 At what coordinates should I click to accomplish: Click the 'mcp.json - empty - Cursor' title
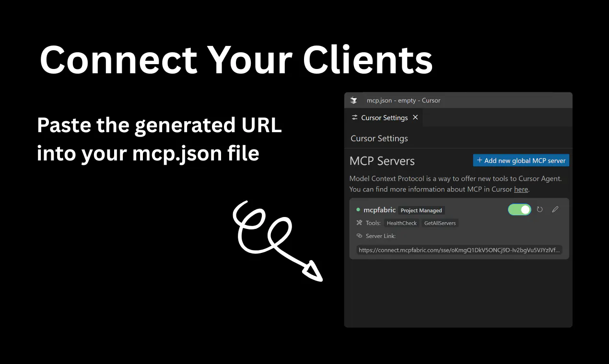click(x=403, y=100)
